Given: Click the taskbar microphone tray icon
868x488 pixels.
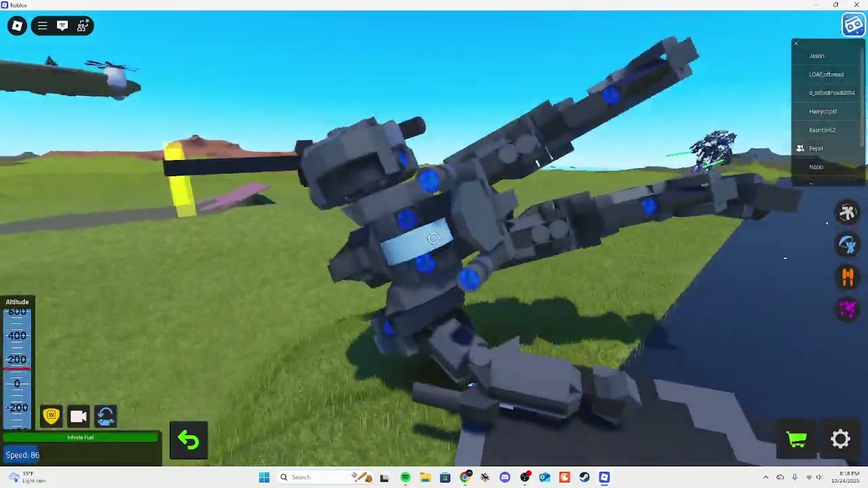Looking at the screenshot, I should [795, 477].
